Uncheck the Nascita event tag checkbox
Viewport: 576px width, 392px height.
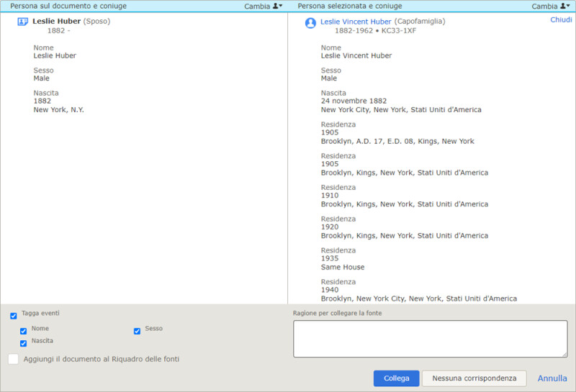(24, 343)
